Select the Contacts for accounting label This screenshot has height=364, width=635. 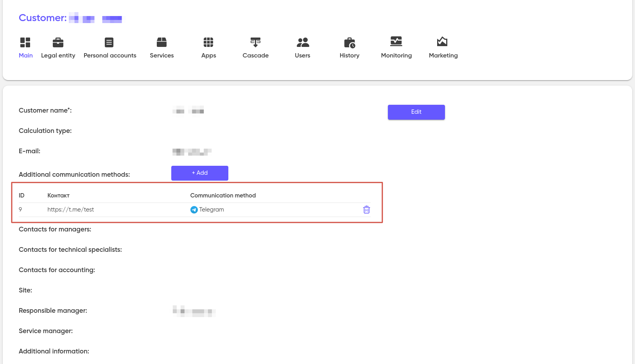pyautogui.click(x=57, y=270)
